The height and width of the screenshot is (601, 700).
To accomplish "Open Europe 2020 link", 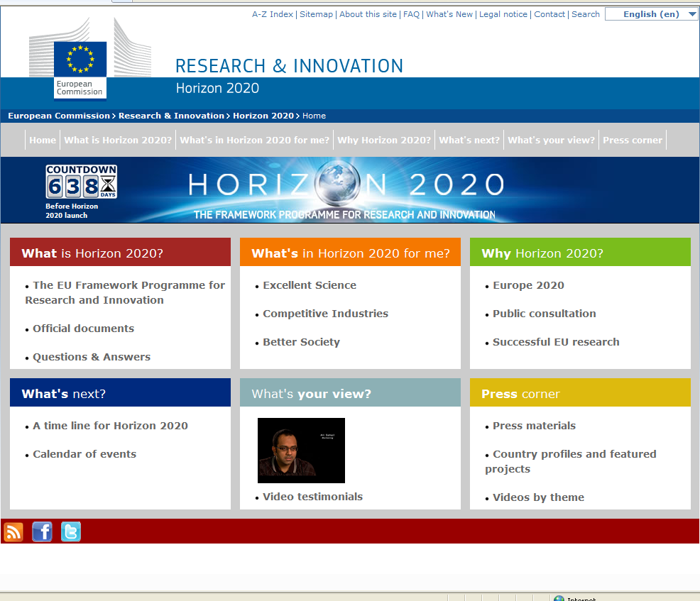I will click(528, 285).
